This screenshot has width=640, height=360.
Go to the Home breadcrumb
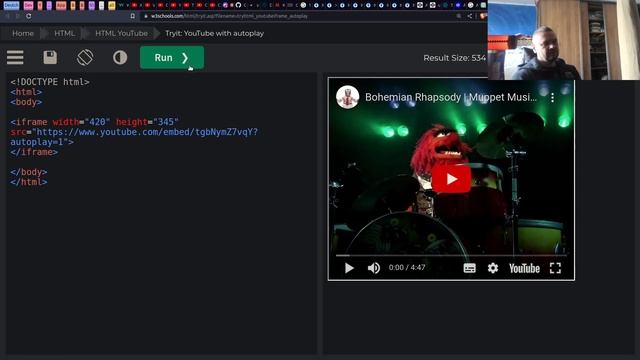[23, 33]
